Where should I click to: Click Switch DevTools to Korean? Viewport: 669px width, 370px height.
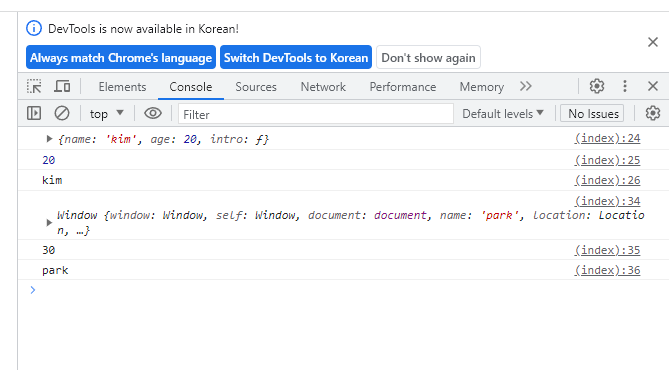tap(296, 57)
